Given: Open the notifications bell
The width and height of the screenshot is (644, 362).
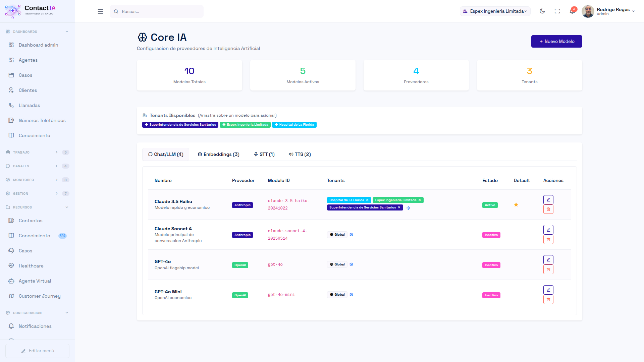Looking at the screenshot, I should pos(573,11).
